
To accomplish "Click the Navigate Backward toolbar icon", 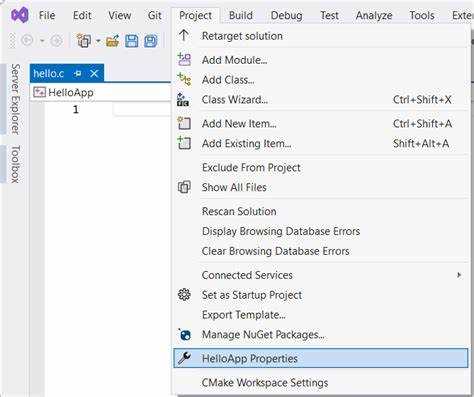I will (x=27, y=41).
